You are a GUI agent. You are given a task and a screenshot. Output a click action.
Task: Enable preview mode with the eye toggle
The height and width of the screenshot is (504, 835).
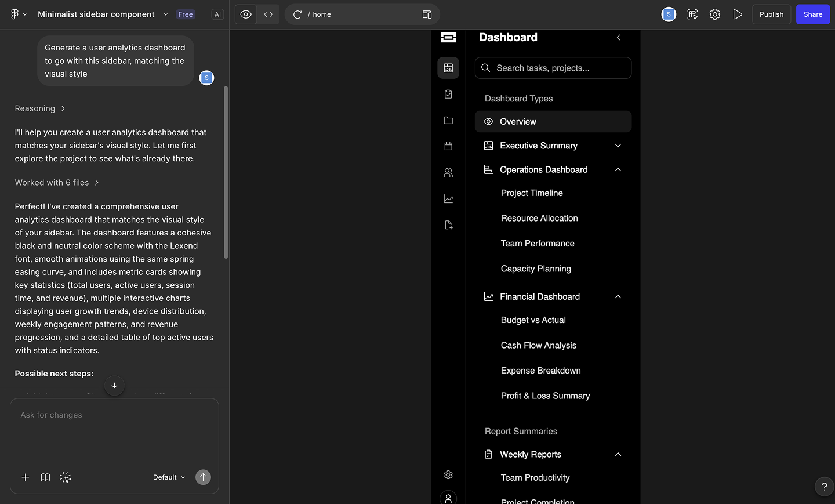coord(245,14)
